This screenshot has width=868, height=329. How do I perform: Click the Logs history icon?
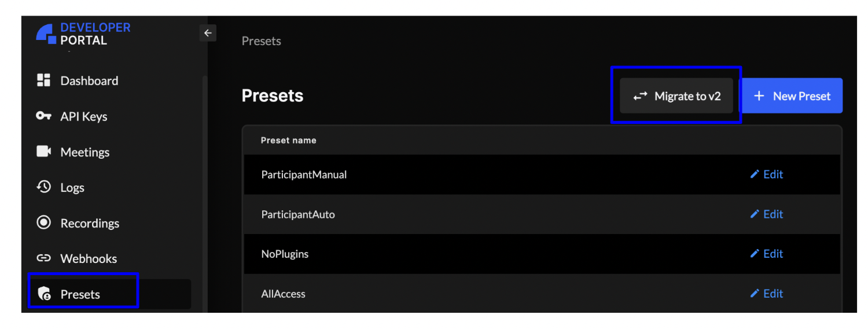point(43,187)
